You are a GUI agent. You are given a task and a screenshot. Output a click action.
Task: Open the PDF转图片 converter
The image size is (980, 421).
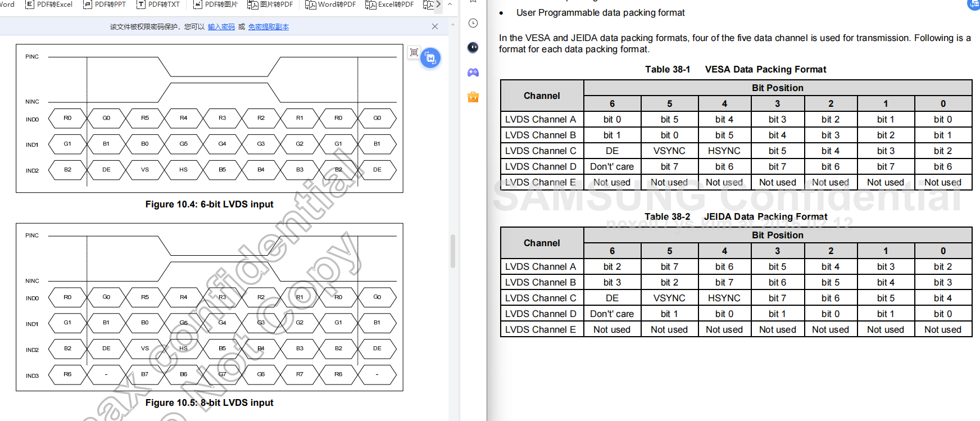tap(215, 4)
